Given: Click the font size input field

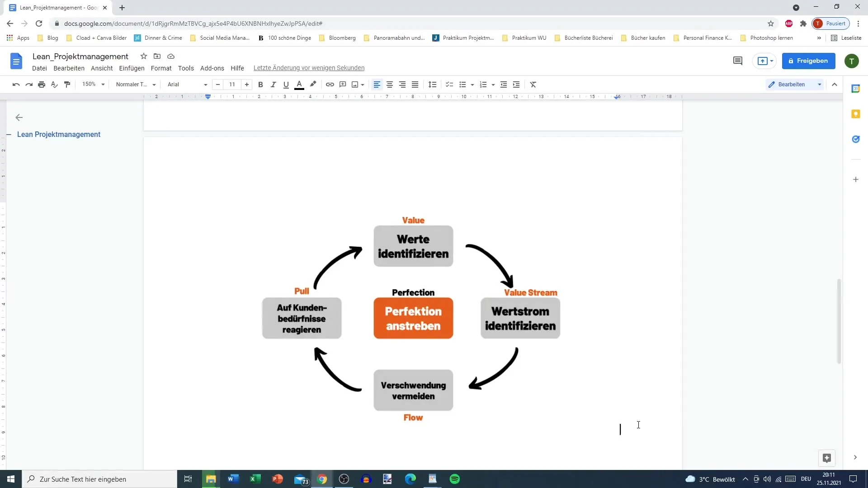Looking at the screenshot, I should (x=232, y=84).
